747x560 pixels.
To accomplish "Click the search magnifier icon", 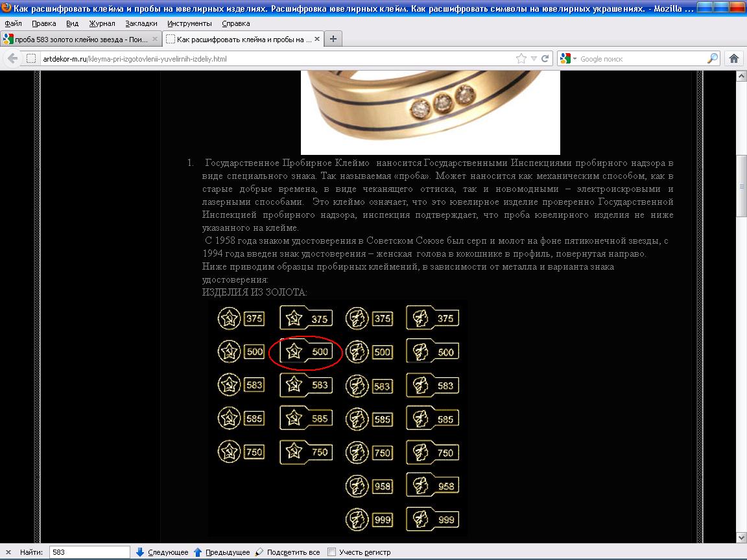I will point(712,58).
